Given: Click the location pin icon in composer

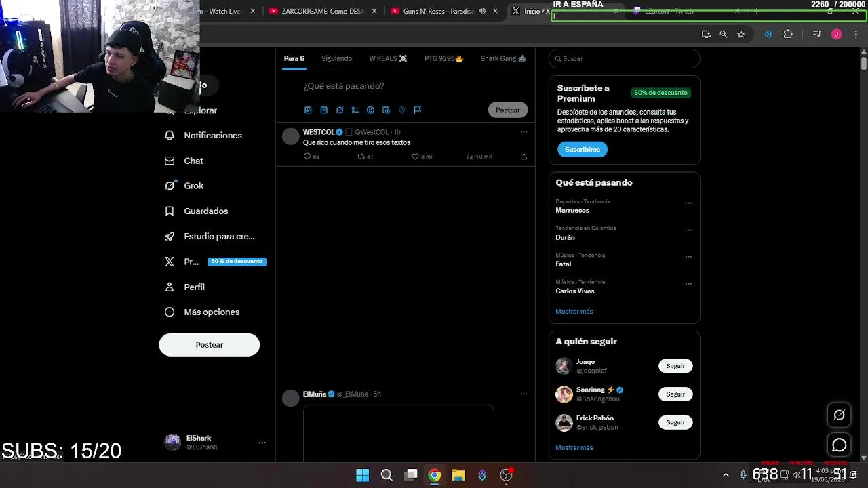Looking at the screenshot, I should (401, 110).
